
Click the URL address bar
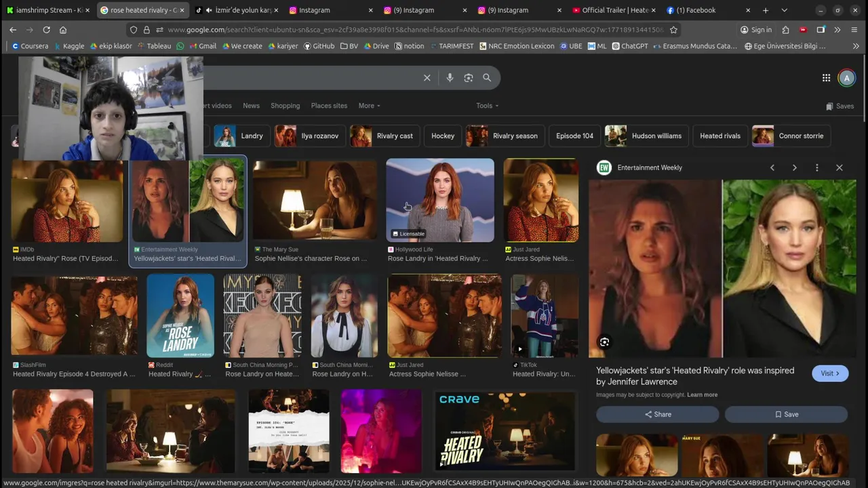pos(414,30)
